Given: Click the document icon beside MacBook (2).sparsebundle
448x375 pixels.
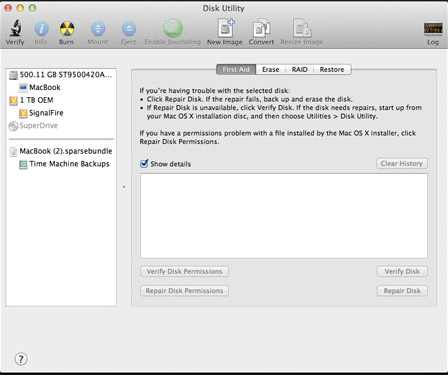Looking at the screenshot, I should [x=13, y=152].
